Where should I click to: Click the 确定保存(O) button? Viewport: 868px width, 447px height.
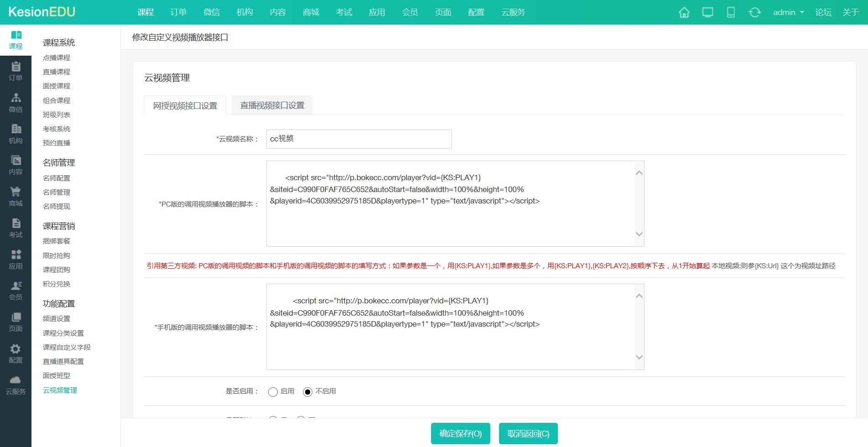460,434
